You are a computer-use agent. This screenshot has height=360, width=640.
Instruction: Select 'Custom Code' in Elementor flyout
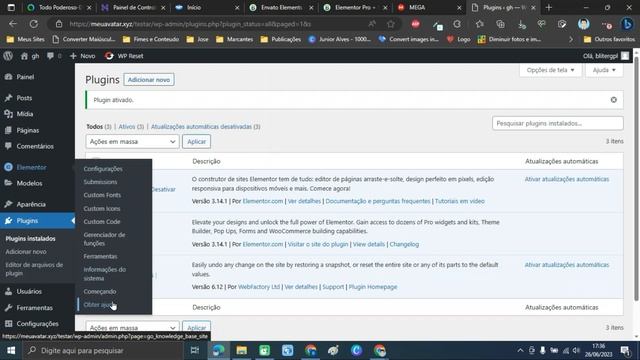(102, 222)
